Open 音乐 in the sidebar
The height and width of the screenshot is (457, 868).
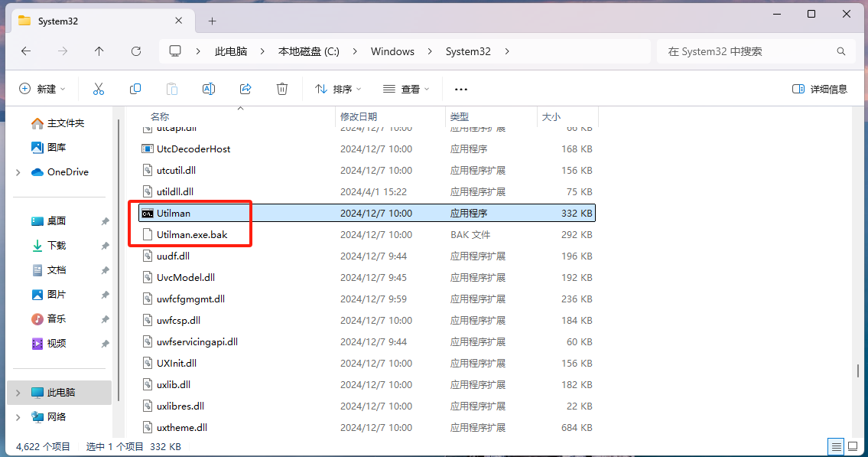(x=49, y=318)
